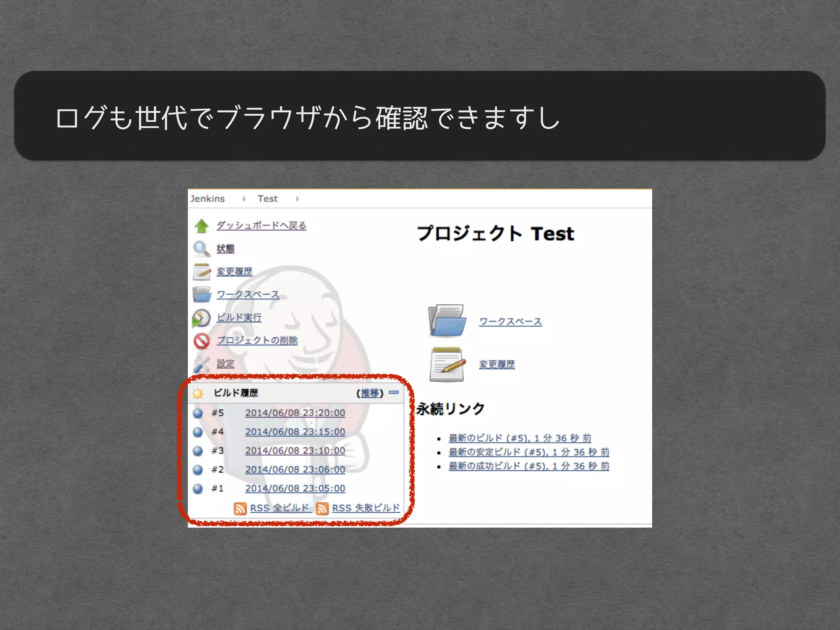
Task: Click the magnifier icon beside 状態
Action: click(x=201, y=249)
